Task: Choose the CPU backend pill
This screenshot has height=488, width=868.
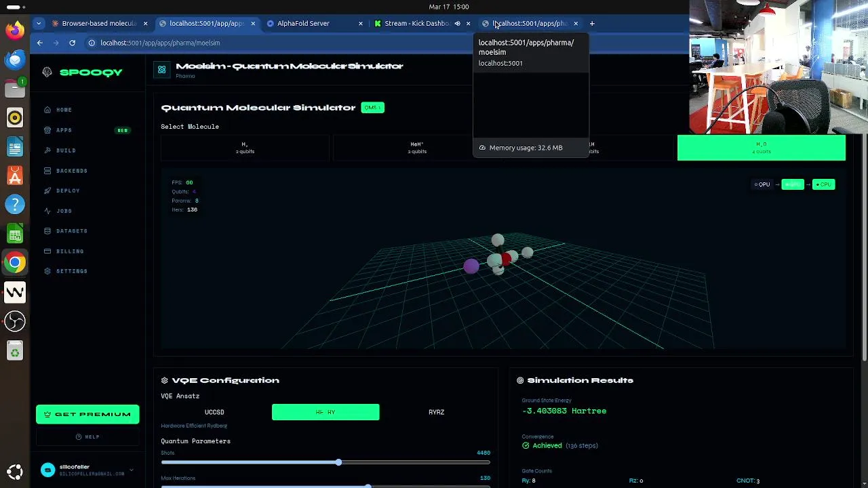Action: click(823, 184)
